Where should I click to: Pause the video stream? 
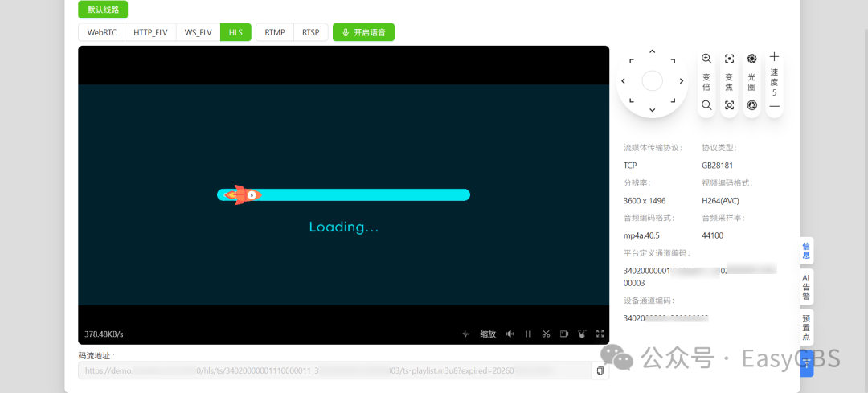point(528,334)
